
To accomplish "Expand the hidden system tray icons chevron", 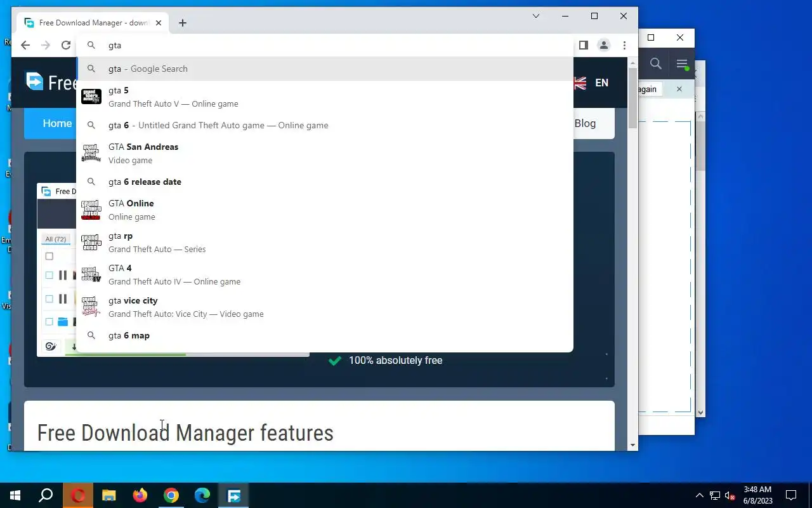I will pos(700,495).
